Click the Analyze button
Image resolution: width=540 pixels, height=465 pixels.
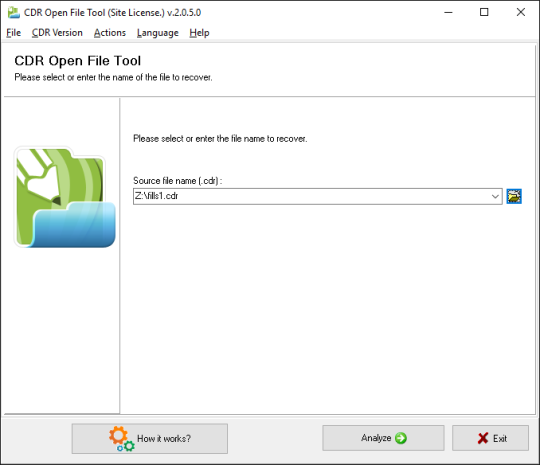(383, 438)
